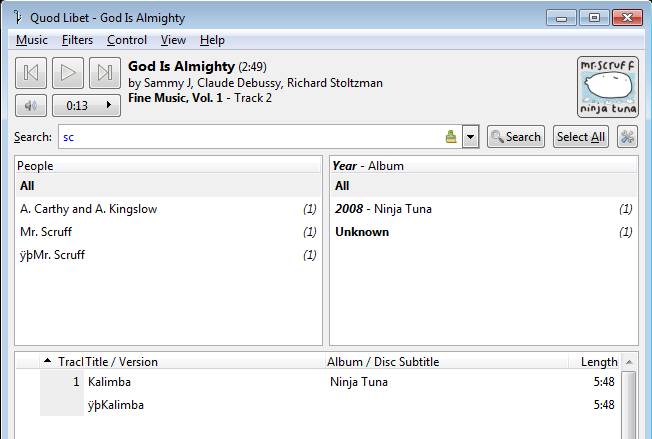This screenshot has height=439, width=652.
Task: Click the Search button
Action: pos(516,137)
